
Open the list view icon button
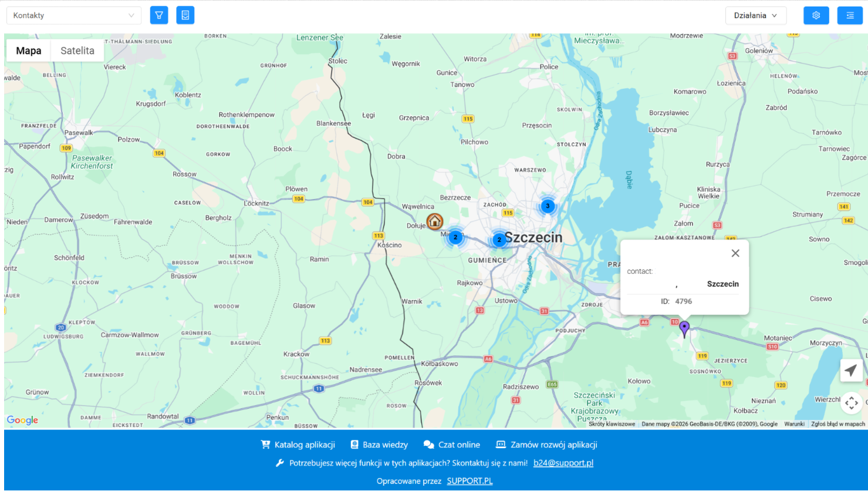(185, 15)
